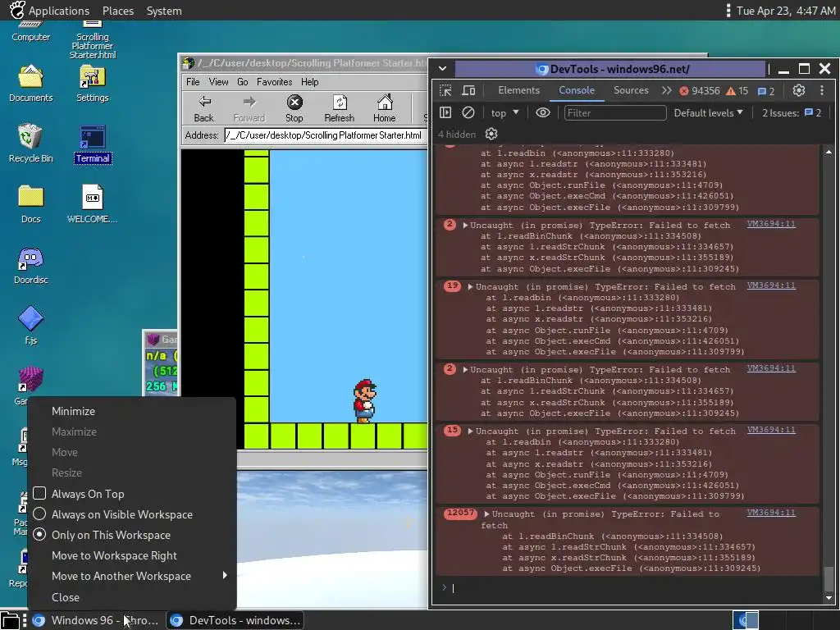
Task: Toggle DevTools device toolbar icon
Action: point(468,90)
